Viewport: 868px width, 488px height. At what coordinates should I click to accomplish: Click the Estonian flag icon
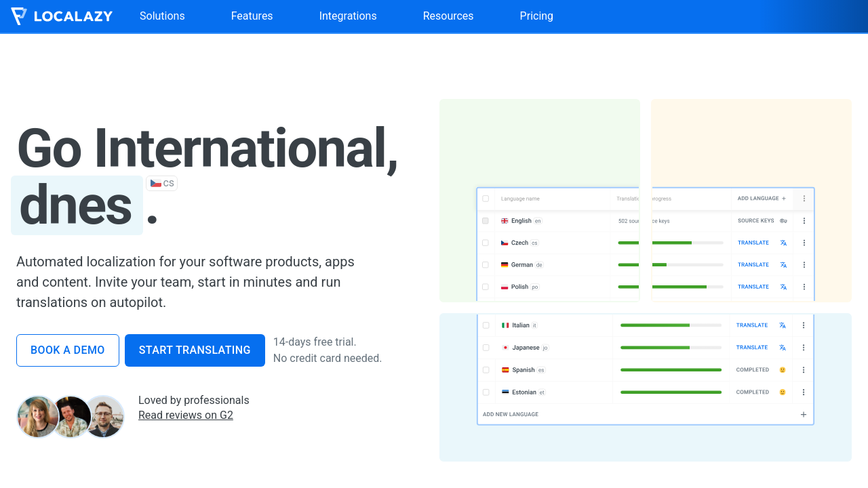[505, 392]
